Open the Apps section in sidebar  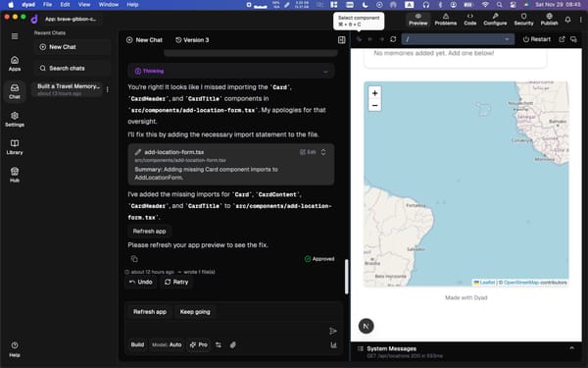tap(15, 64)
